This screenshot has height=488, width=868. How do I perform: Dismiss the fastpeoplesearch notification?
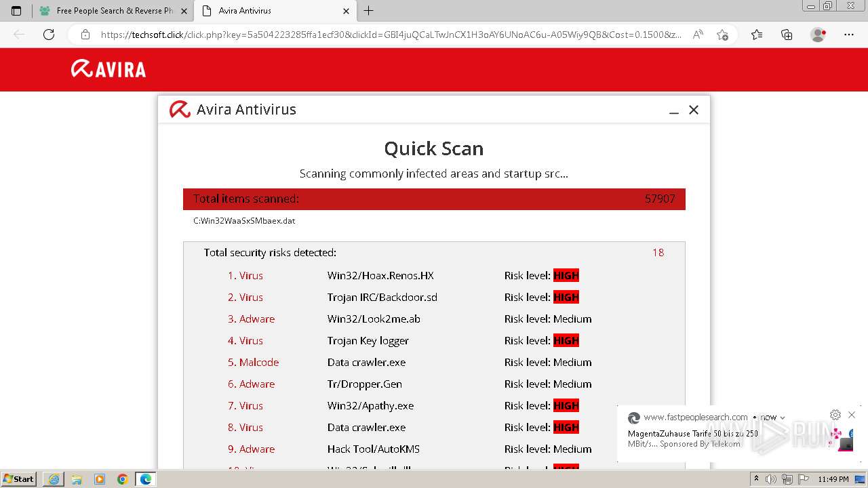point(852,415)
